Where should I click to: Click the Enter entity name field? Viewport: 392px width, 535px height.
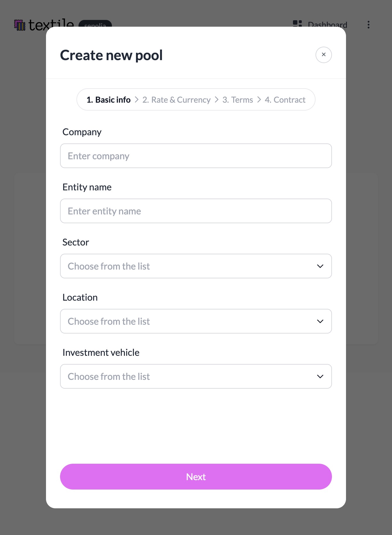(x=196, y=211)
